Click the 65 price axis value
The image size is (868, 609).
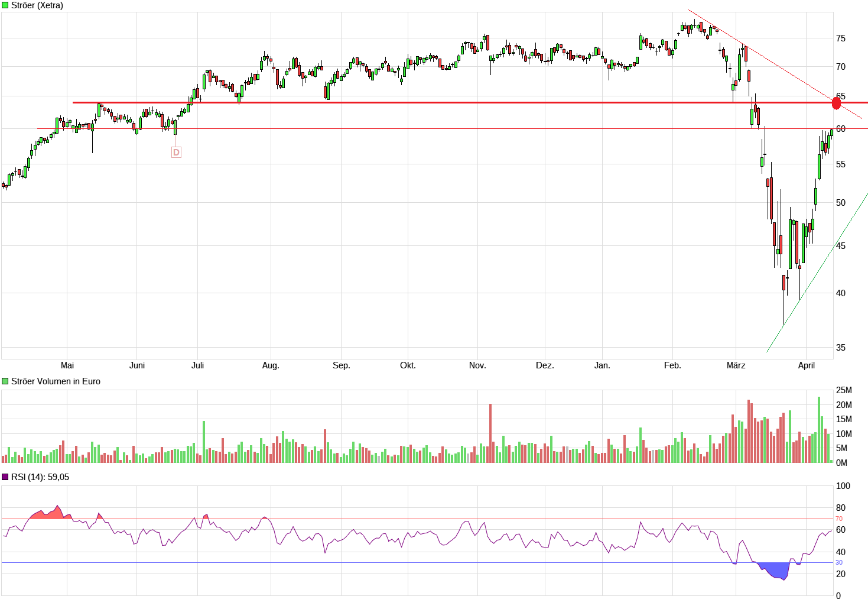pyautogui.click(x=840, y=96)
